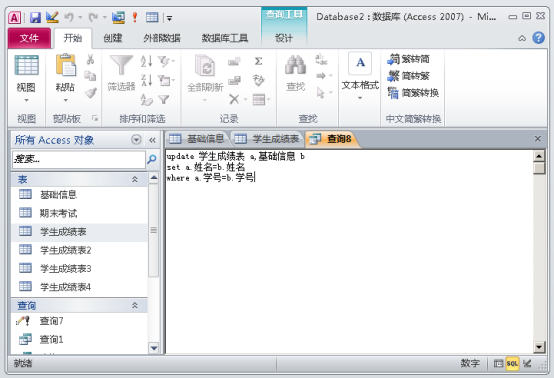Select the 查询7 query
The image size is (554, 378).
coord(79,321)
